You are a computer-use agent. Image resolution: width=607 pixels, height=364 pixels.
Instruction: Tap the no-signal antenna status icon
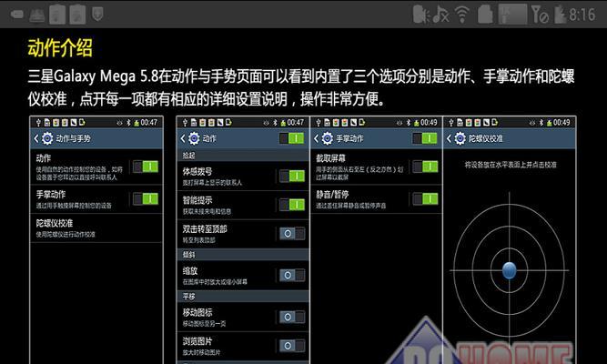click(x=540, y=15)
